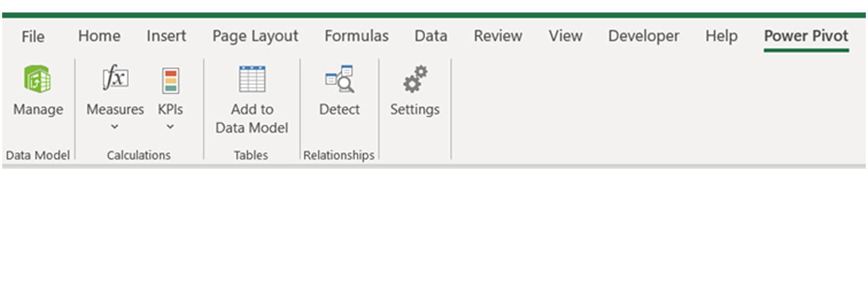
Task: Switch to the Home tab
Action: point(99,36)
